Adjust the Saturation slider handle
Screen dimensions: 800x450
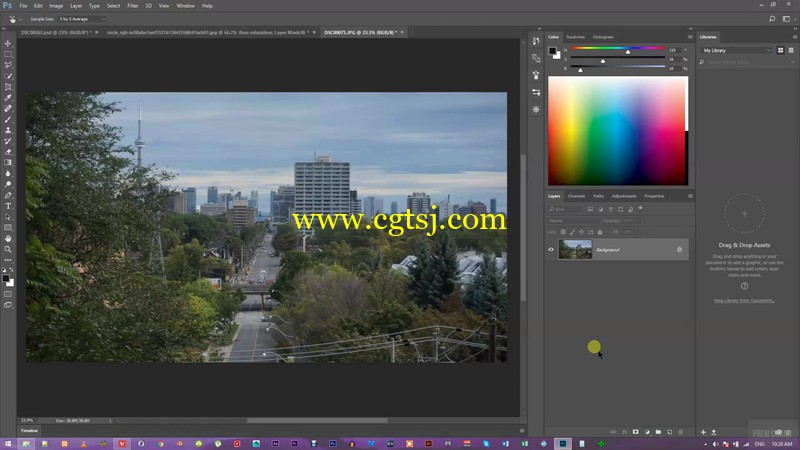603,61
